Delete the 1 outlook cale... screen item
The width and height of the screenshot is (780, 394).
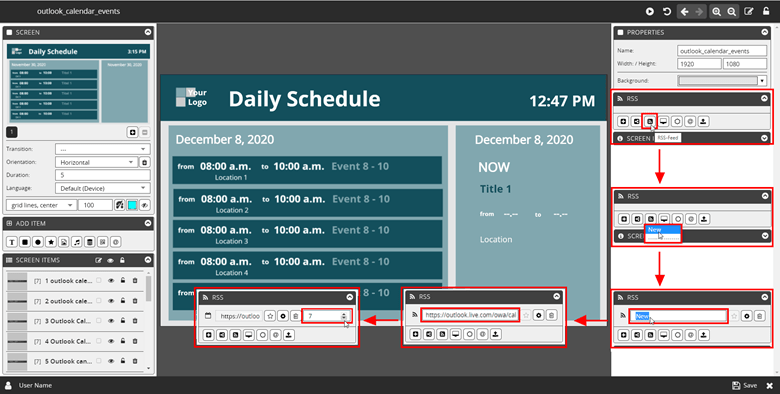(135, 281)
